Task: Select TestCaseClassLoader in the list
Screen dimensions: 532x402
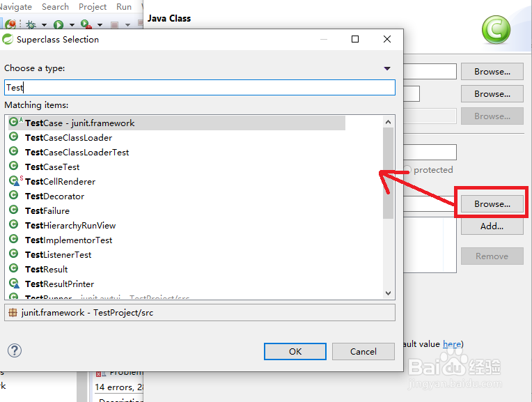Action: [x=68, y=137]
